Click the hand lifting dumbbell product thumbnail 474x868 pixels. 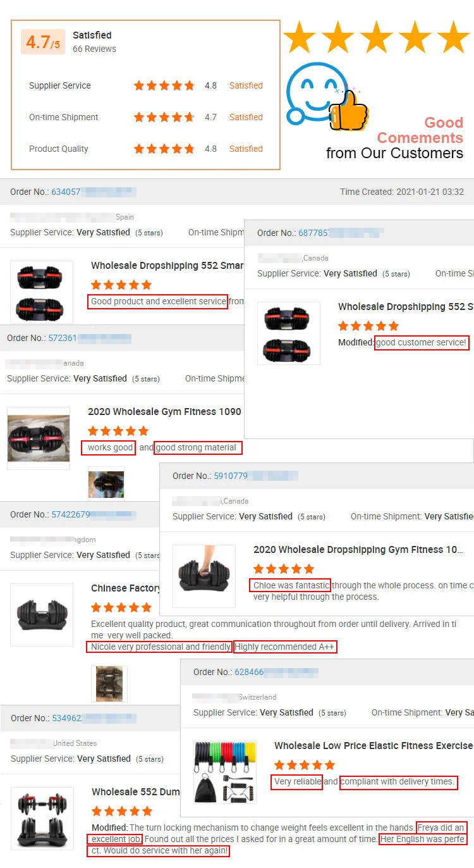[x=204, y=576]
